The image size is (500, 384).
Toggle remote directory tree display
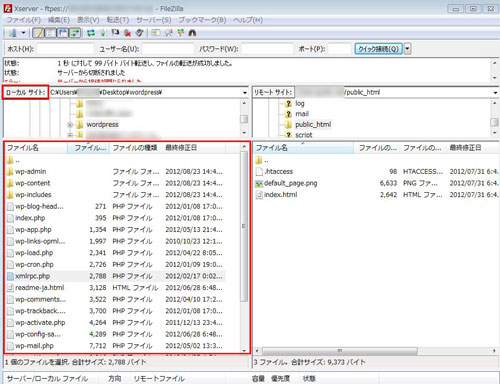tap(62, 33)
